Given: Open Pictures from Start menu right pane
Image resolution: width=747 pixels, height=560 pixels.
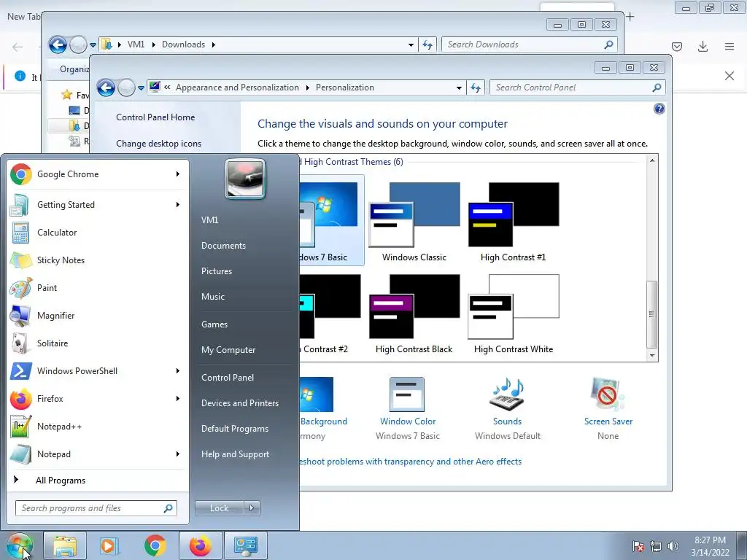Looking at the screenshot, I should click(217, 271).
